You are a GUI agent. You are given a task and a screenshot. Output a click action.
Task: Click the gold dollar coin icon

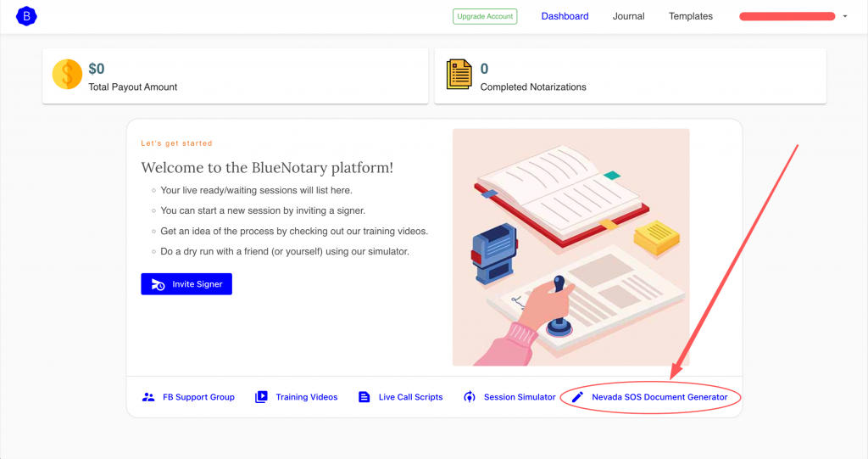pos(67,74)
